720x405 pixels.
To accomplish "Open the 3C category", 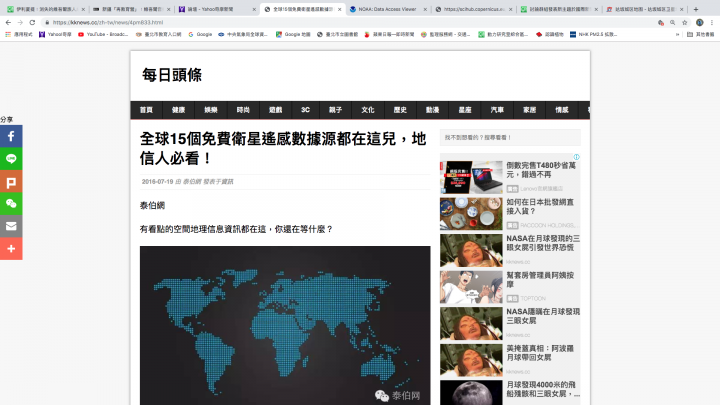I will 305,110.
